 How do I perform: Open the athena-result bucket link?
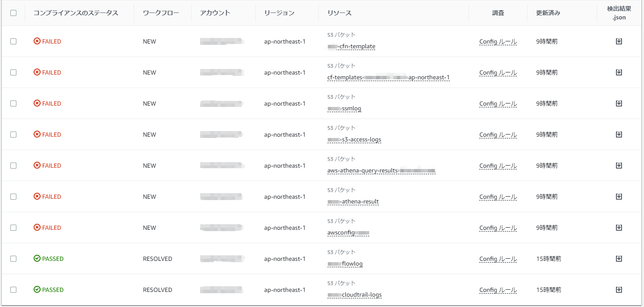[x=353, y=202]
